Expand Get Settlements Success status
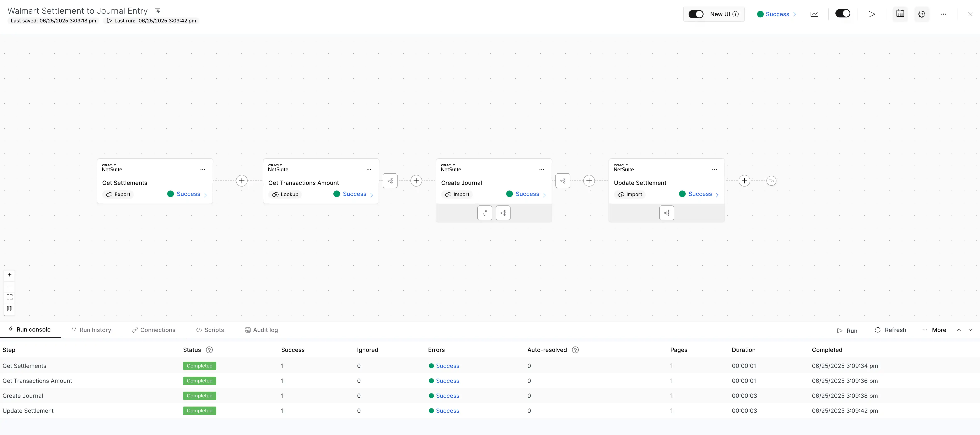The height and width of the screenshot is (435, 980). click(187, 194)
